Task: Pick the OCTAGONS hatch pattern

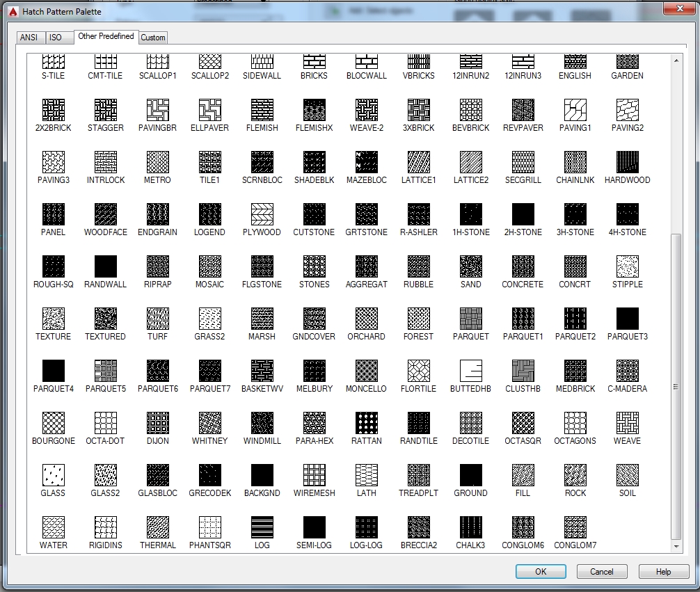Action: (x=575, y=423)
